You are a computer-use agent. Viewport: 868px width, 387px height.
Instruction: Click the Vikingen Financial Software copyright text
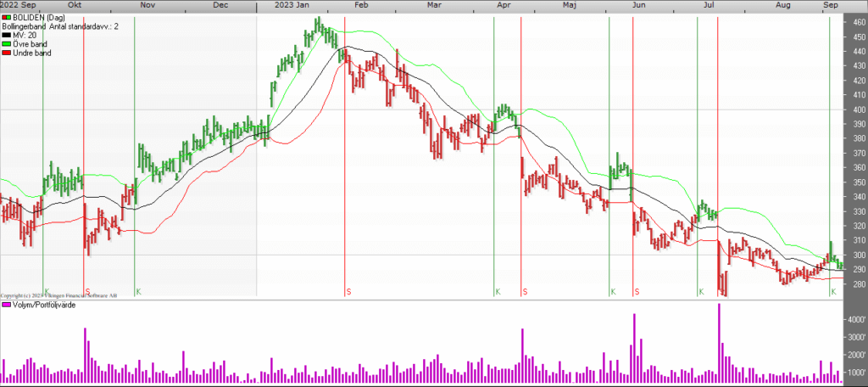59,295
